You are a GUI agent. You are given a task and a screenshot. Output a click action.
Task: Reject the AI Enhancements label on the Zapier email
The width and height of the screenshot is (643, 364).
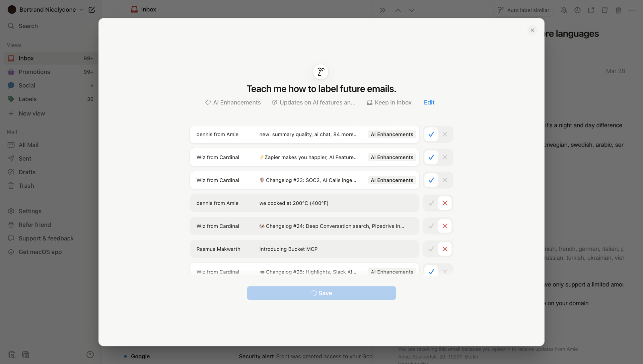(445, 157)
